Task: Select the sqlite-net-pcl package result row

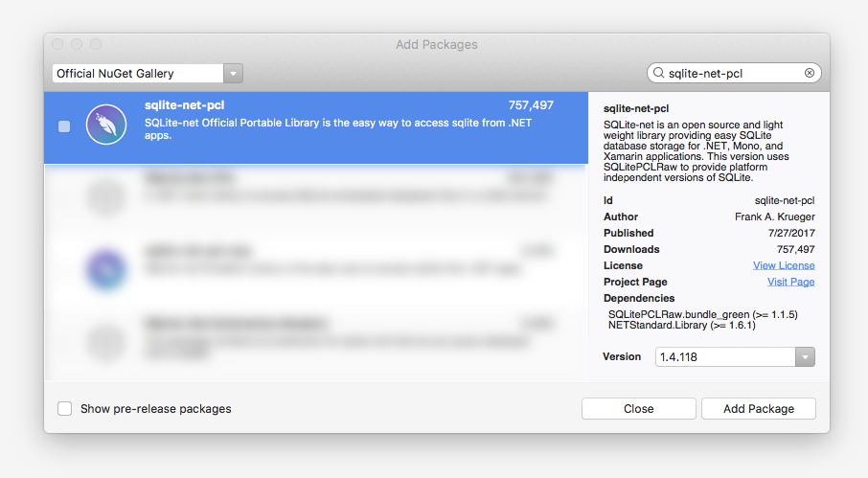Action: (x=316, y=127)
